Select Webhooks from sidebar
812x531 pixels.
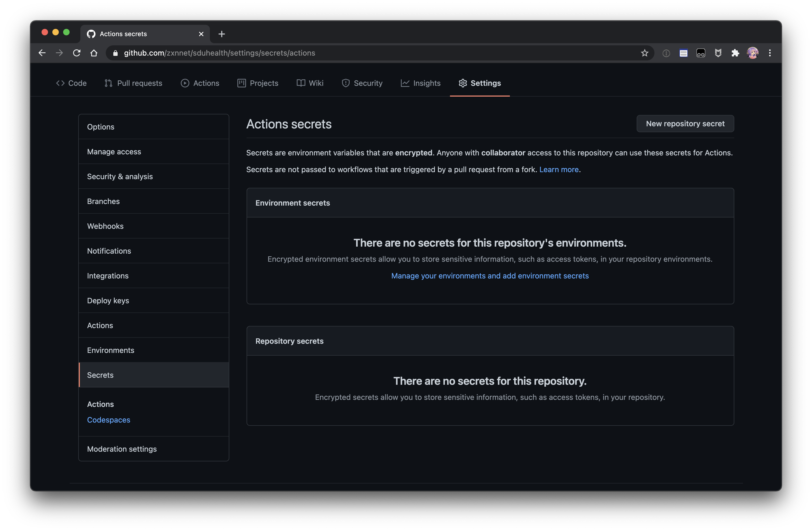pyautogui.click(x=105, y=225)
